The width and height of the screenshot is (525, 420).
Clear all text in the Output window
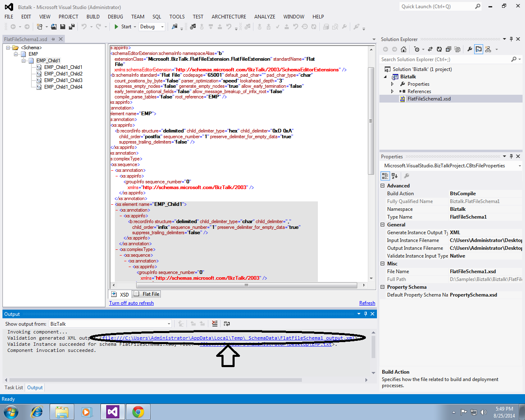click(x=215, y=324)
